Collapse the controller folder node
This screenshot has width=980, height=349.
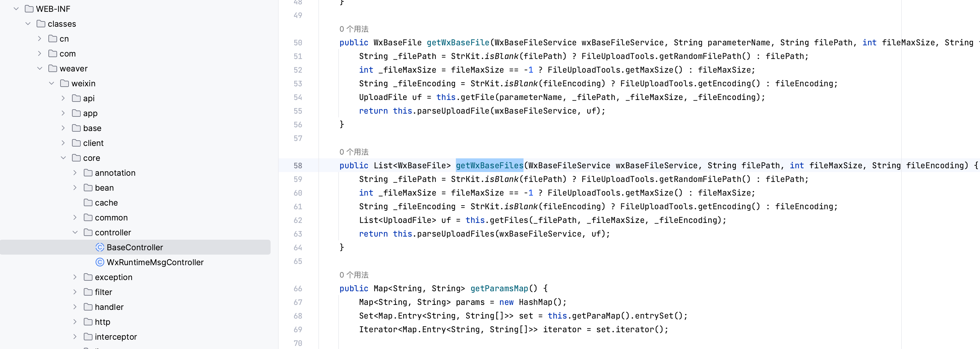(x=75, y=233)
